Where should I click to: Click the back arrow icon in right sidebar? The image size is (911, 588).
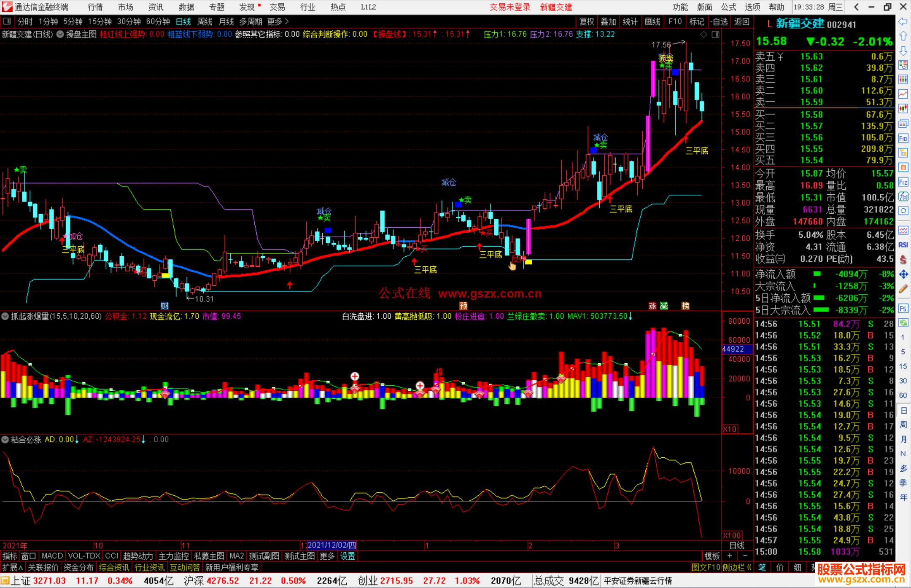903,21
